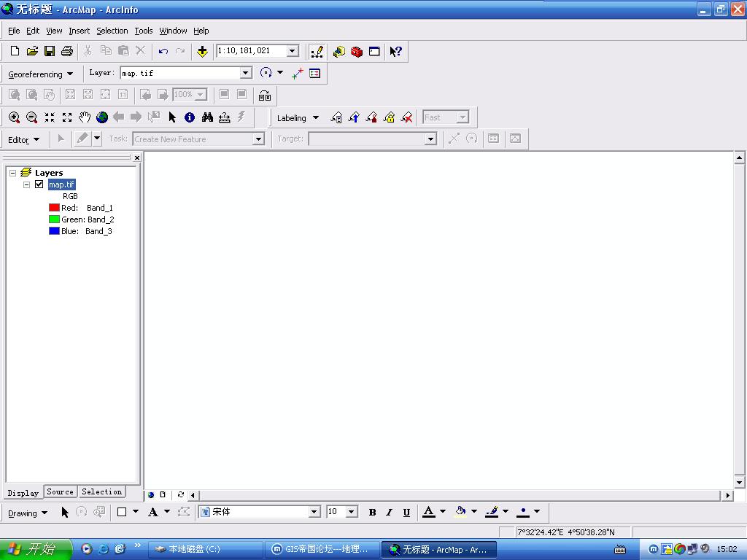Open the View menu

54,31
